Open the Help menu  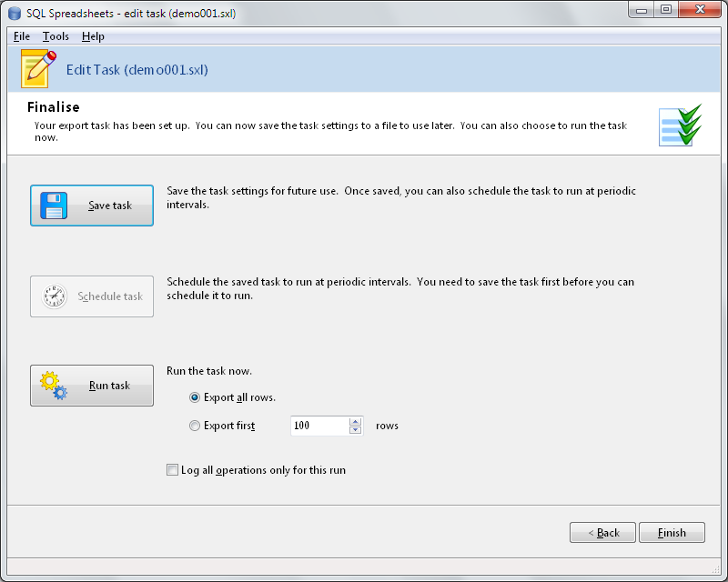(93, 36)
